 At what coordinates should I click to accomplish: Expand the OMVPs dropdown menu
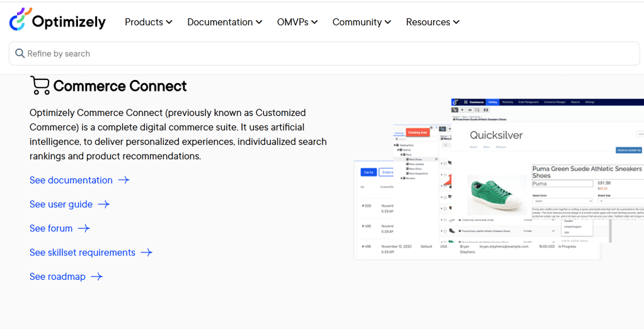tap(297, 22)
